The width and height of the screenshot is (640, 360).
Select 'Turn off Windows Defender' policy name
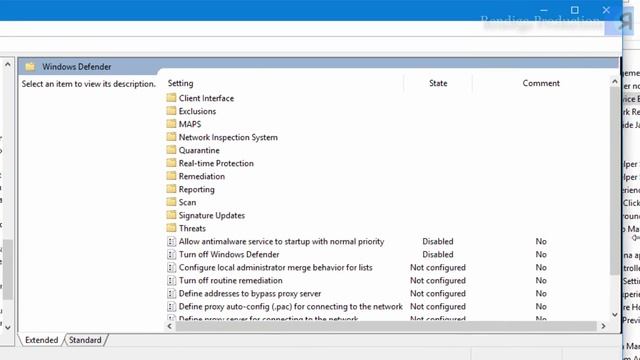coord(229,255)
